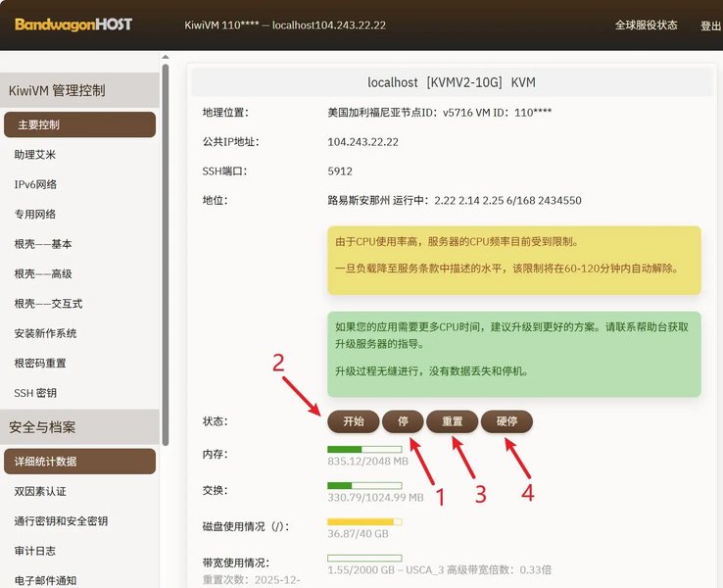The image size is (723, 588).
Task: Click the BandwagonHOST logo
Action: [x=72, y=24]
